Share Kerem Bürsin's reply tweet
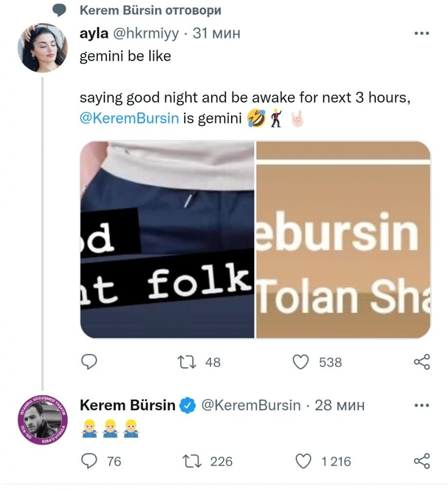Screen dimensions: 448x490 point(421,460)
